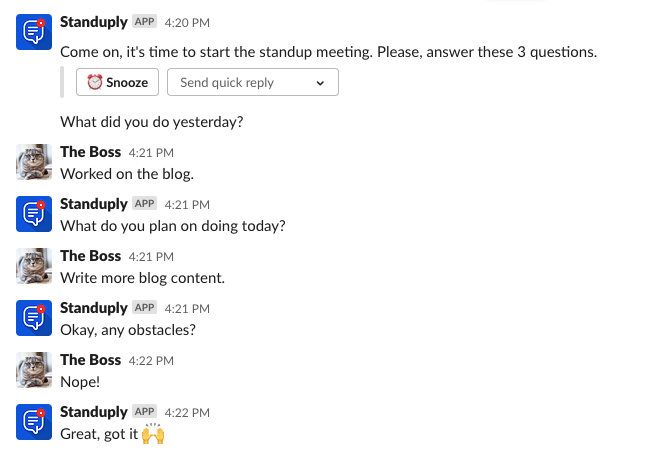Screen dimensions: 651x453
Task: Open Standuply avatar on the 4:20 PM message
Action: [34, 32]
